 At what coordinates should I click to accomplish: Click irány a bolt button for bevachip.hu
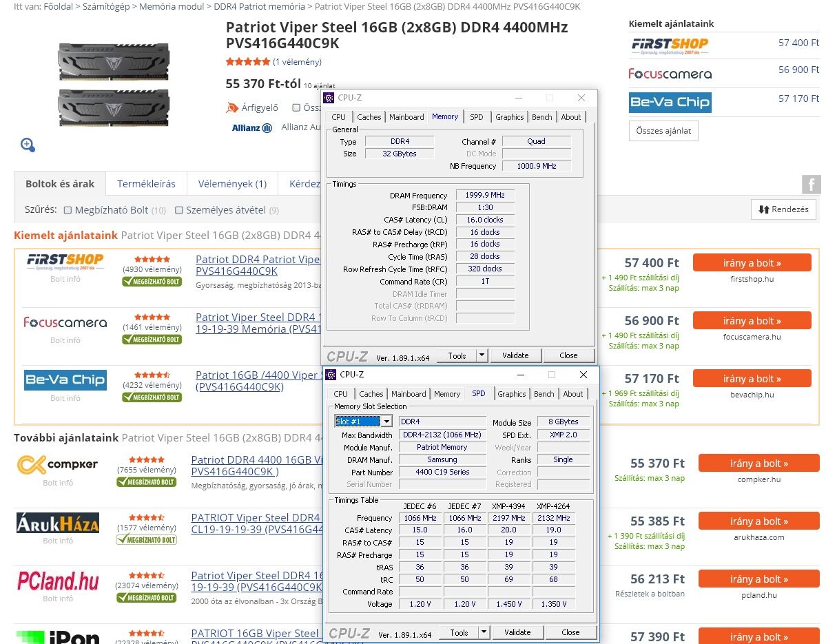[x=752, y=379]
